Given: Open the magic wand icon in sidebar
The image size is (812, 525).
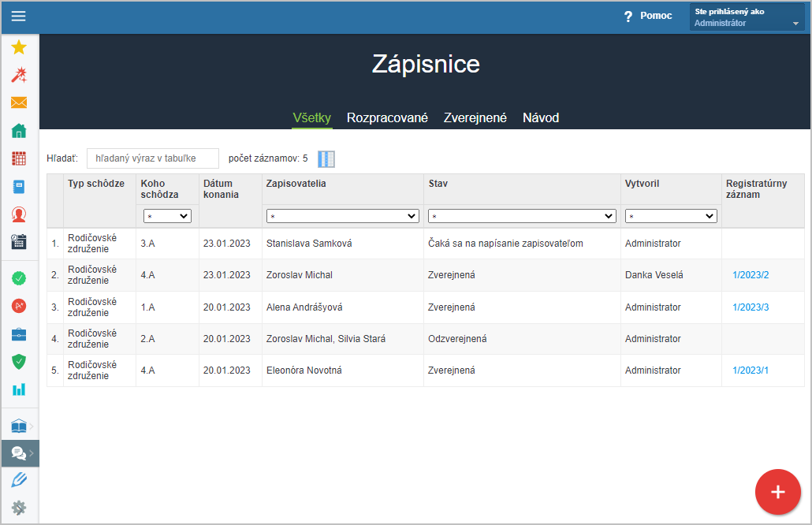Looking at the screenshot, I should [19, 75].
